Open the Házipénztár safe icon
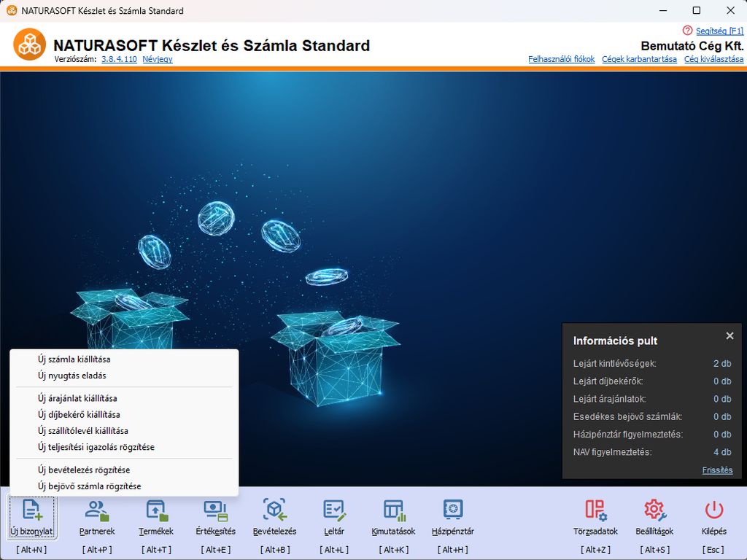This screenshot has width=747, height=560. pyautogui.click(x=453, y=510)
